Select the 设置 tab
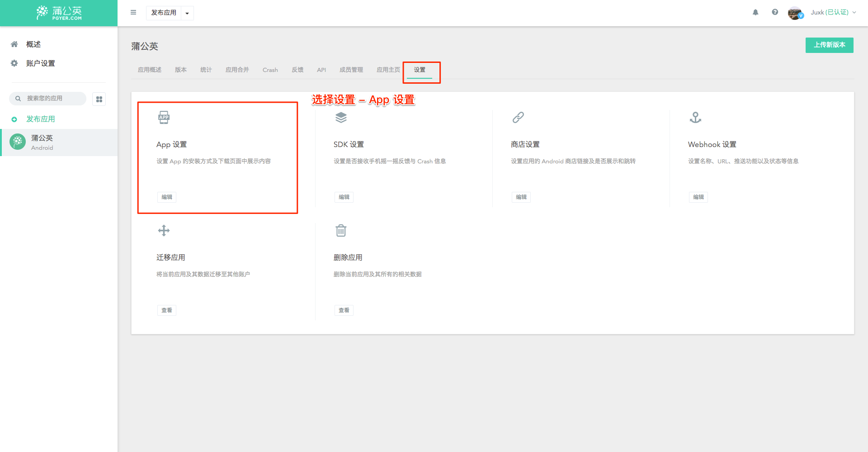The width and height of the screenshot is (868, 452). (420, 70)
